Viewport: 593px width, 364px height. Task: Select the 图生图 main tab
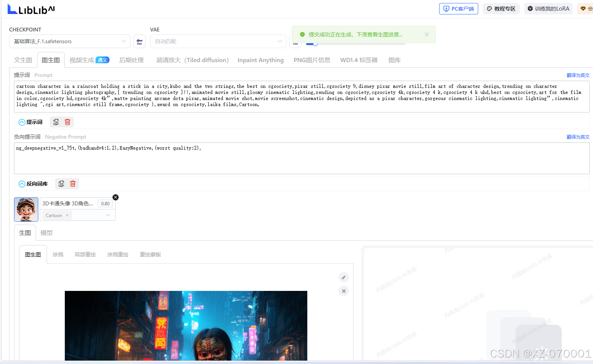[51, 60]
